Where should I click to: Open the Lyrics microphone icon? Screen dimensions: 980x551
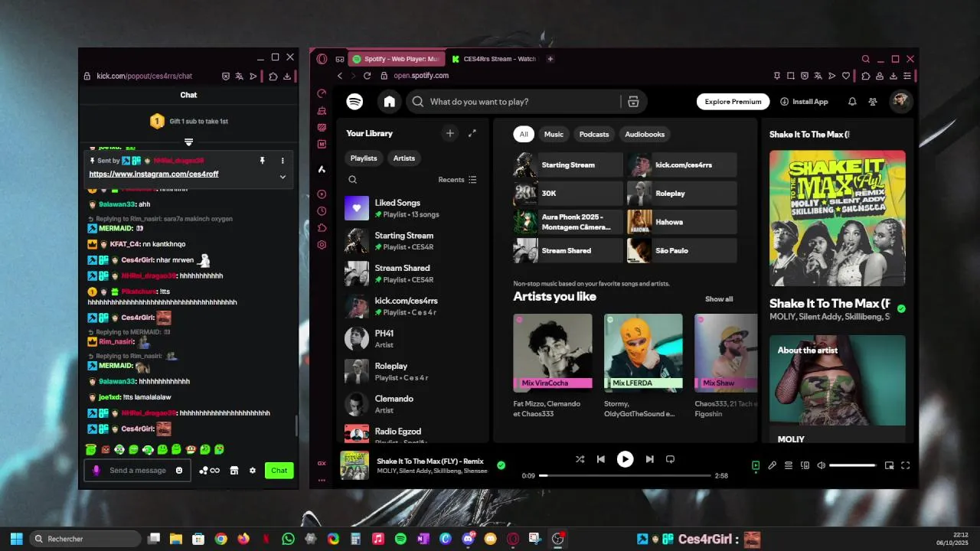pyautogui.click(x=773, y=465)
